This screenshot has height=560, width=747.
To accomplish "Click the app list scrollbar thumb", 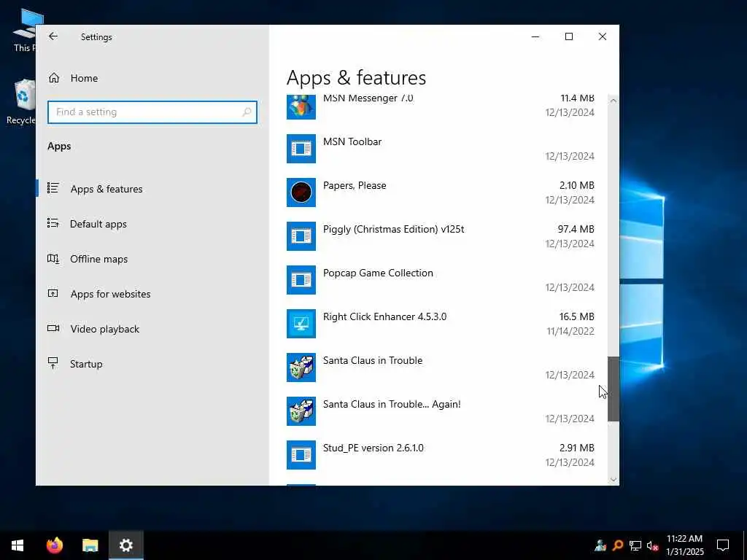I will pos(613,389).
